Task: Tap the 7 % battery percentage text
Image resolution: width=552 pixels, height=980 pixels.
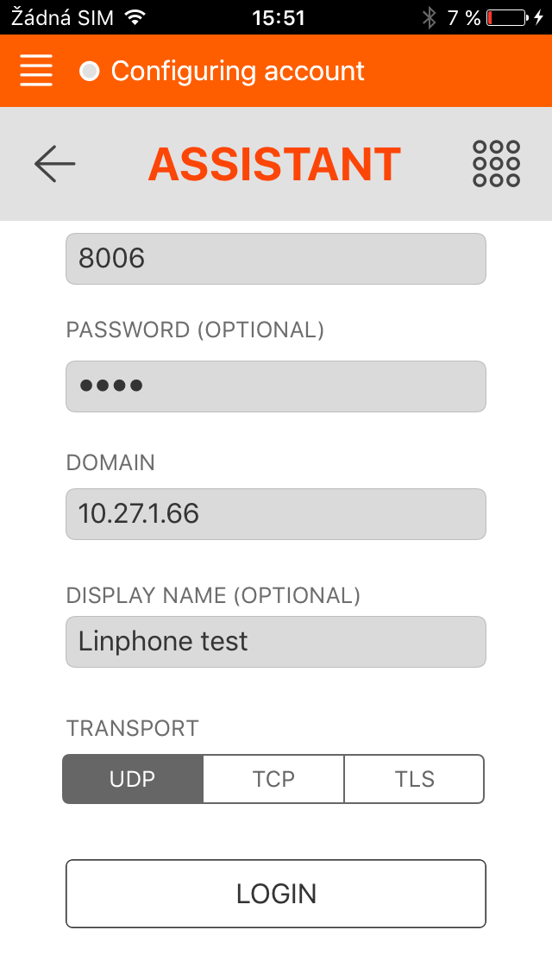Action: pyautogui.click(x=463, y=17)
